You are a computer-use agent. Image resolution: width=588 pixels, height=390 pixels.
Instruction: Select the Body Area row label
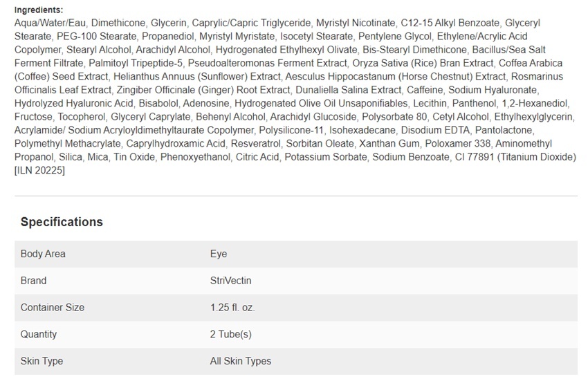pyautogui.click(x=43, y=254)
